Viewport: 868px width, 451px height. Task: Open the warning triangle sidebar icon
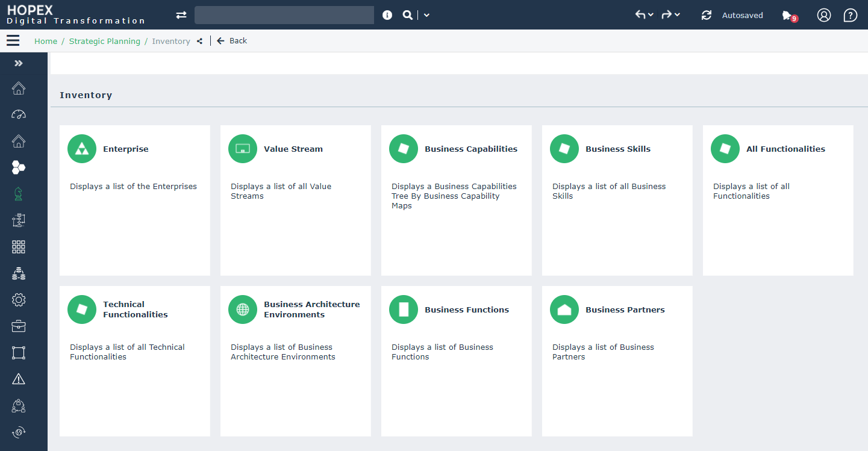click(x=19, y=379)
